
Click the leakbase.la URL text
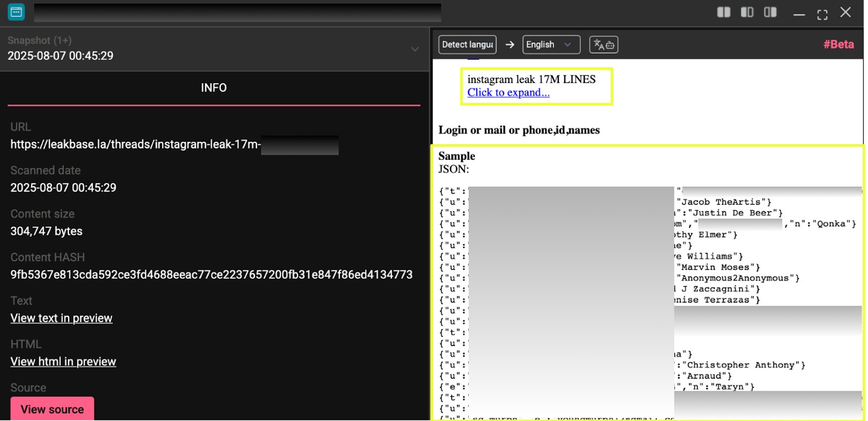pos(135,144)
